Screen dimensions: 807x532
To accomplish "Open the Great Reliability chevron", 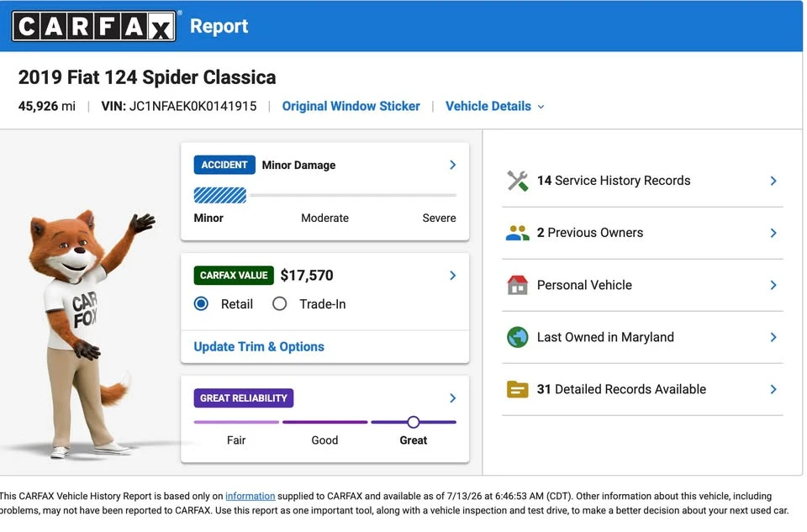I will [453, 398].
